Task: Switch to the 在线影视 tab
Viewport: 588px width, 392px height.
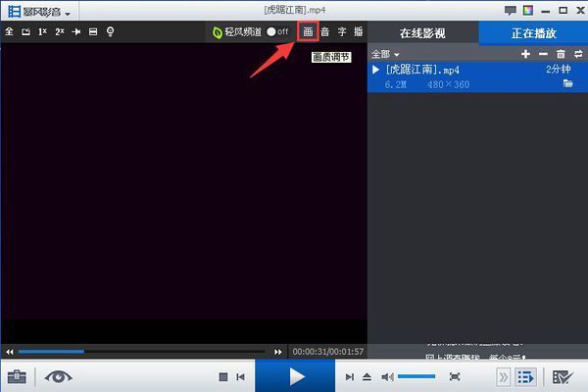Action: point(422,33)
